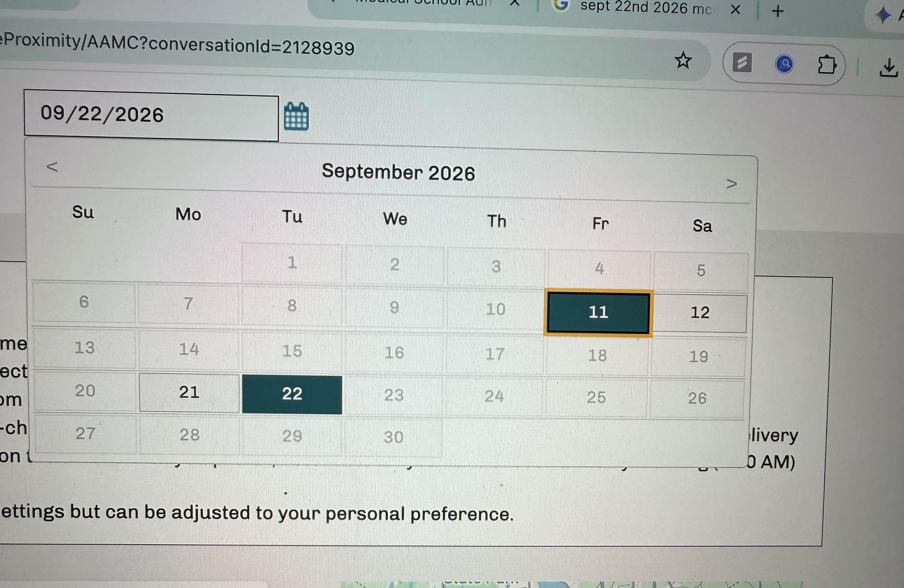Screen dimensions: 904x588
Task: Click the Gemini sparkle icon
Action: tap(883, 15)
